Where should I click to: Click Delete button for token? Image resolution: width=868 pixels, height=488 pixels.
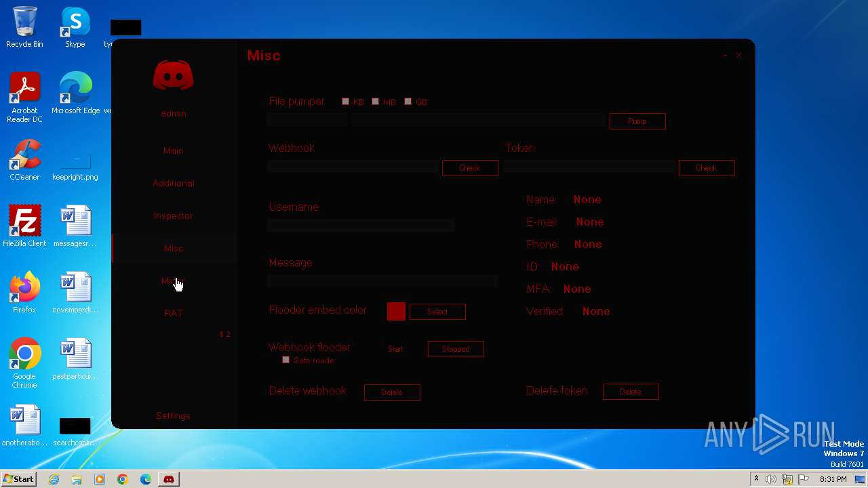631,392
